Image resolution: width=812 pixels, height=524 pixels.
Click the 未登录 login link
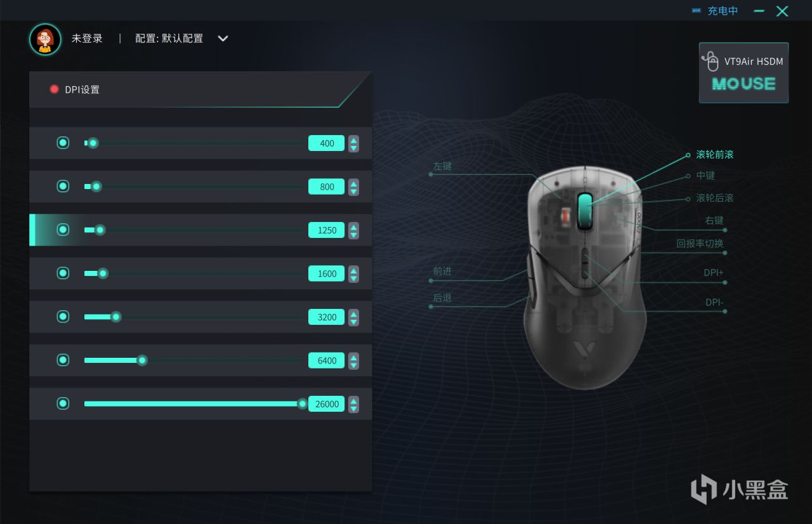click(x=87, y=39)
